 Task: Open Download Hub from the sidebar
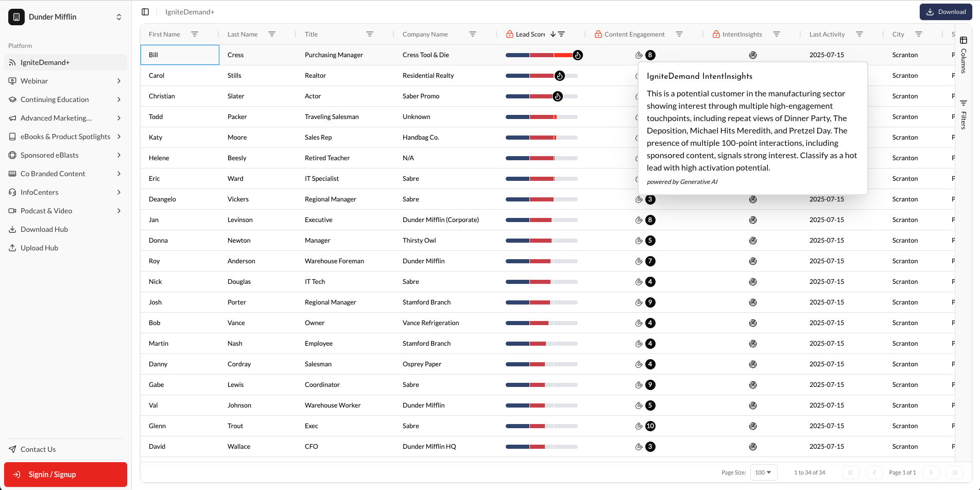coord(44,229)
